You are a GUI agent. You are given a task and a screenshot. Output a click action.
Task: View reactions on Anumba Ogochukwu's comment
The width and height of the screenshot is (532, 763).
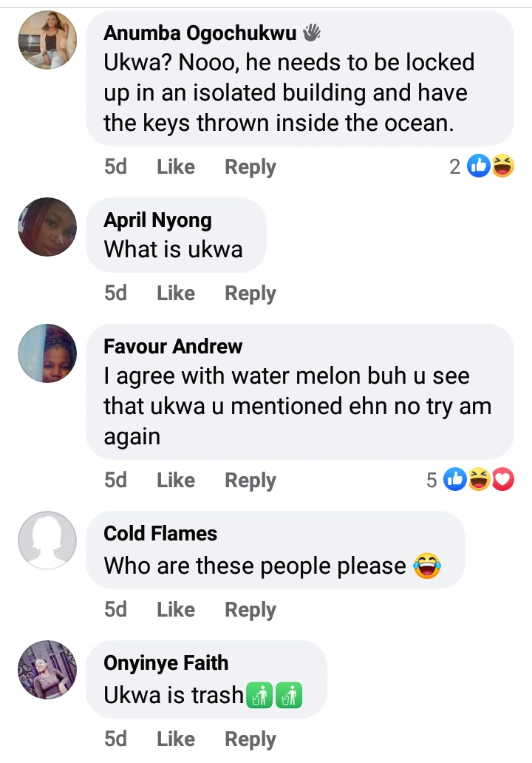[479, 167]
